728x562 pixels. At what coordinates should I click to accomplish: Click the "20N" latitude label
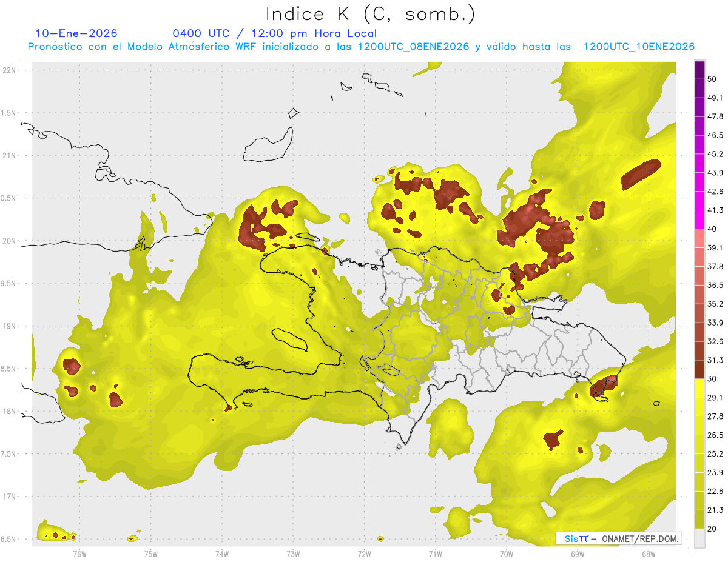coord(10,241)
